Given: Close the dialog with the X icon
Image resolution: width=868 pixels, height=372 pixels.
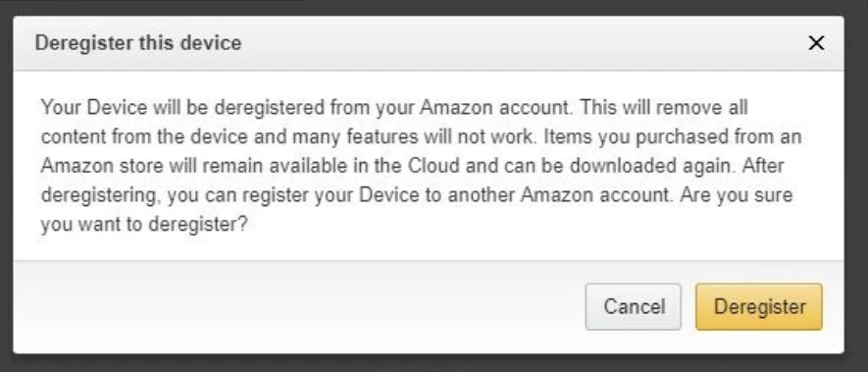Looking at the screenshot, I should tap(816, 42).
